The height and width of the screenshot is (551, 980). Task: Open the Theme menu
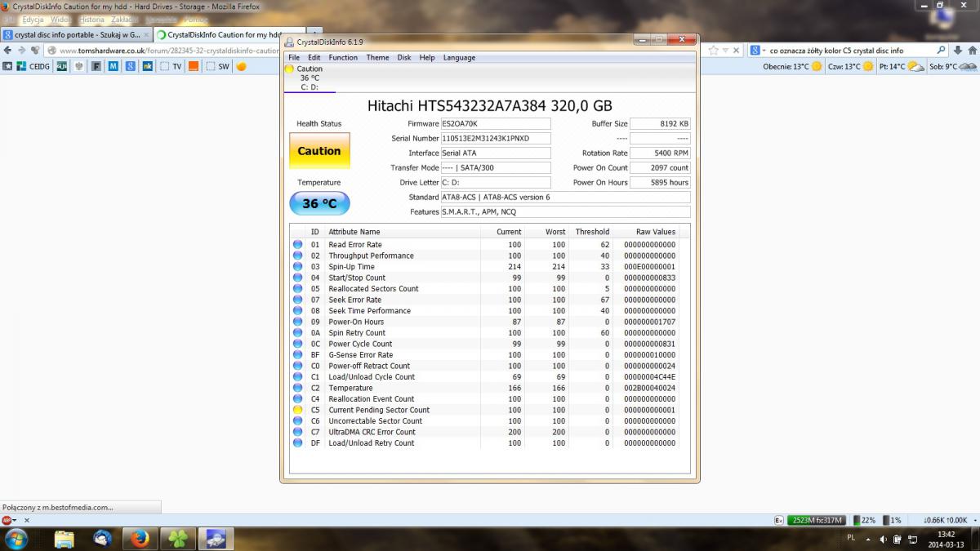(377, 58)
